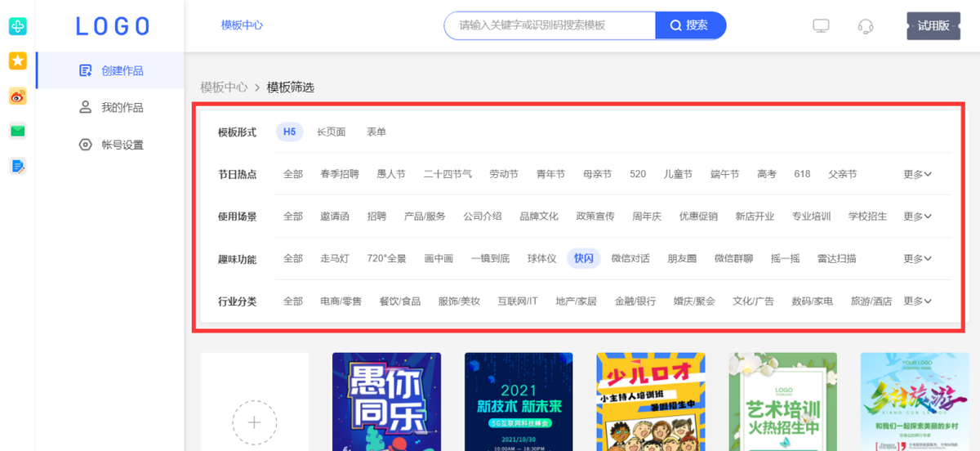980x451 pixels.
Task: Expand 更多 in the 节日热点 row
Action: [917, 174]
